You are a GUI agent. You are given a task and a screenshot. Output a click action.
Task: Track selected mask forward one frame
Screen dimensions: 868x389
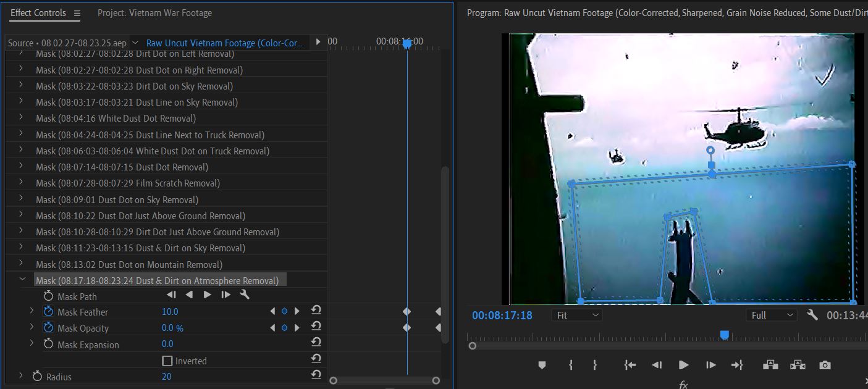tap(225, 295)
